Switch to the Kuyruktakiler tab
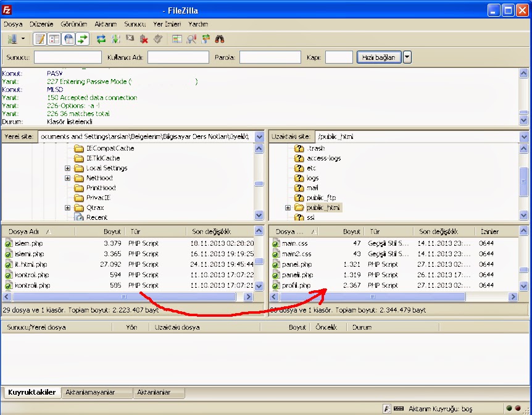 32,392
